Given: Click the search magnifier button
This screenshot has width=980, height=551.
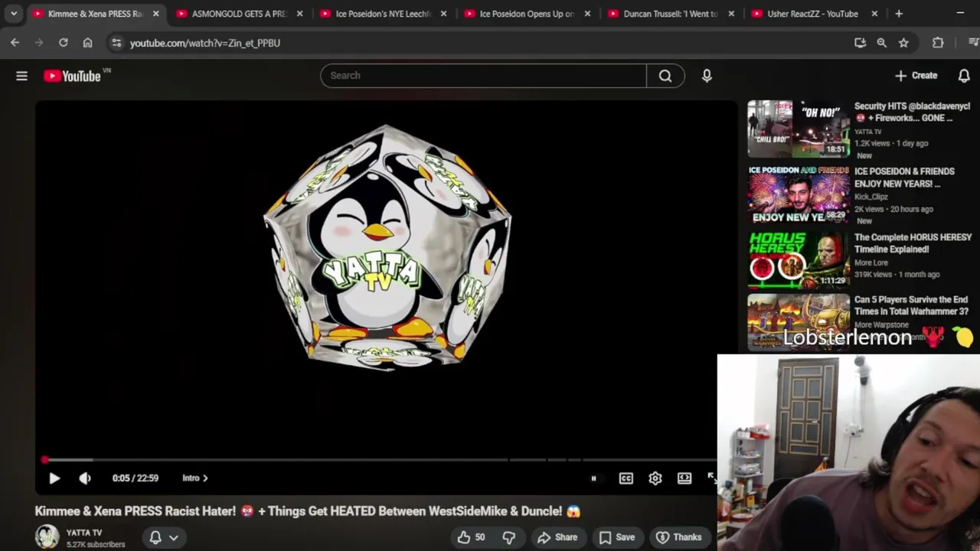Looking at the screenshot, I should 665,76.
